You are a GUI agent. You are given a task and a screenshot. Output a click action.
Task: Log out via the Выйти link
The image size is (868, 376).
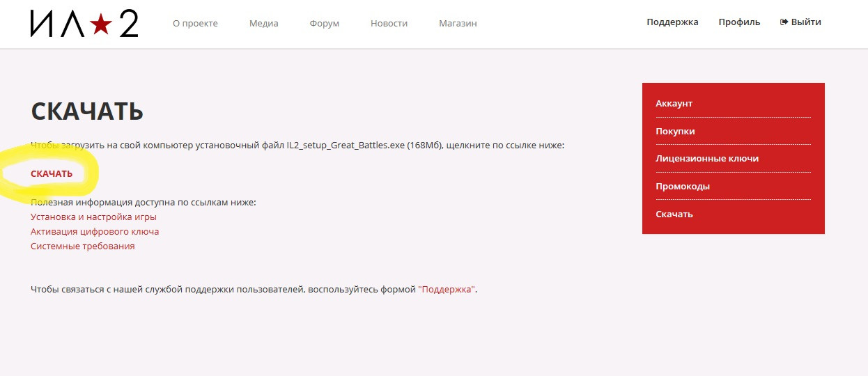click(x=806, y=22)
